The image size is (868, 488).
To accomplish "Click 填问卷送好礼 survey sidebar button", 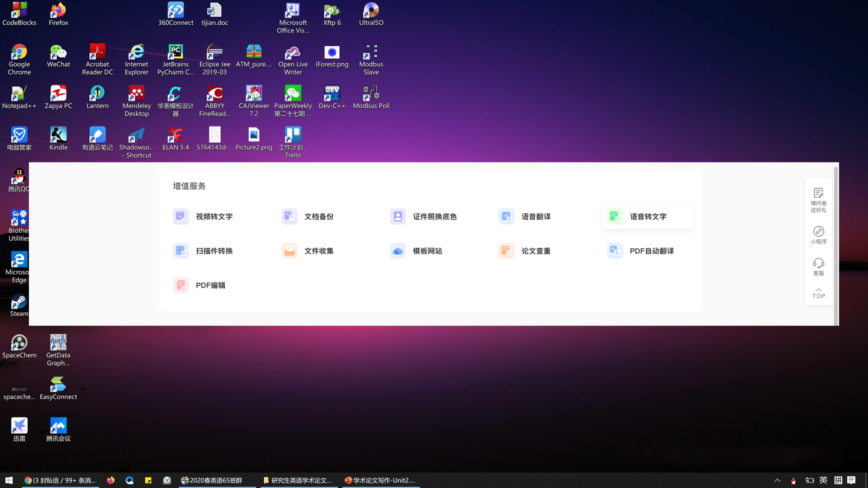I will point(819,201).
